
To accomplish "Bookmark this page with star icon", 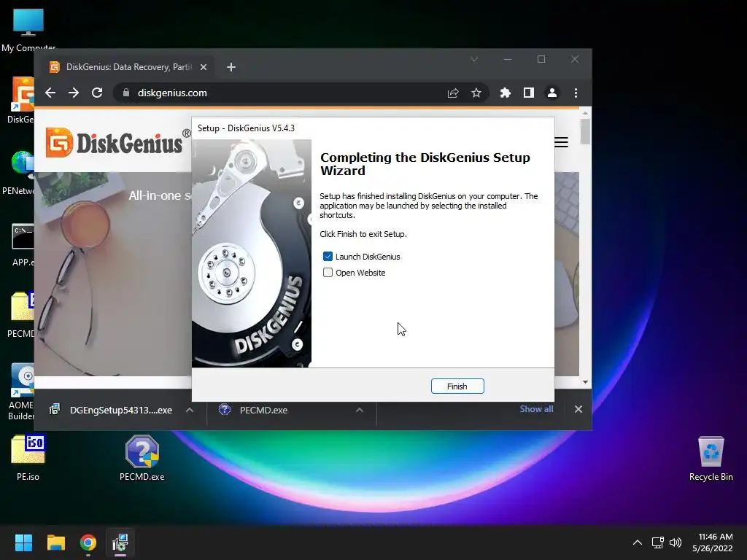I will click(476, 93).
